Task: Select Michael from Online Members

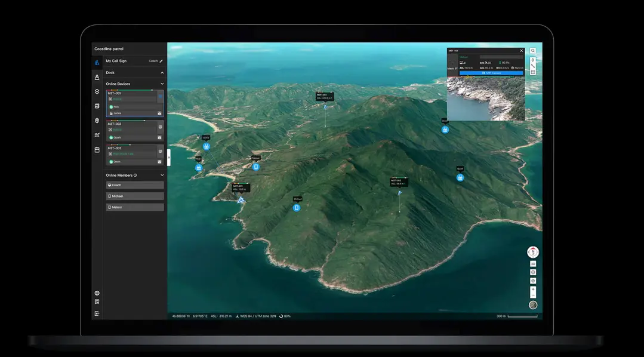Action: pyautogui.click(x=134, y=196)
